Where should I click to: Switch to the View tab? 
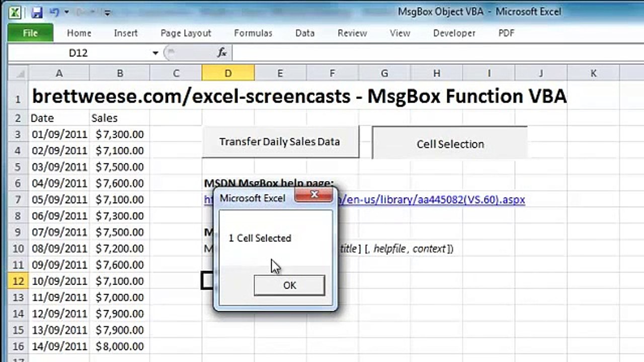400,33
